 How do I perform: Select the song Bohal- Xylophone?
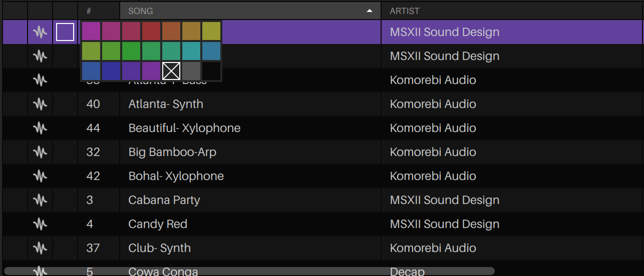[176, 176]
